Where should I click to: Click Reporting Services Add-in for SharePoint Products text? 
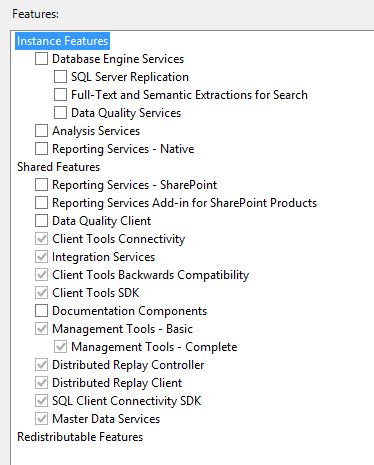(x=184, y=203)
